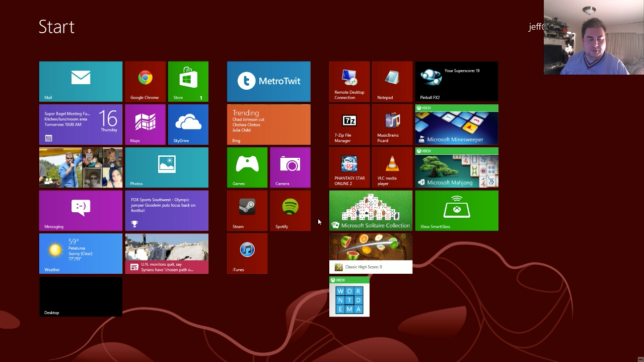Open Bing Trending tile
644x362 pixels.
coord(269,125)
